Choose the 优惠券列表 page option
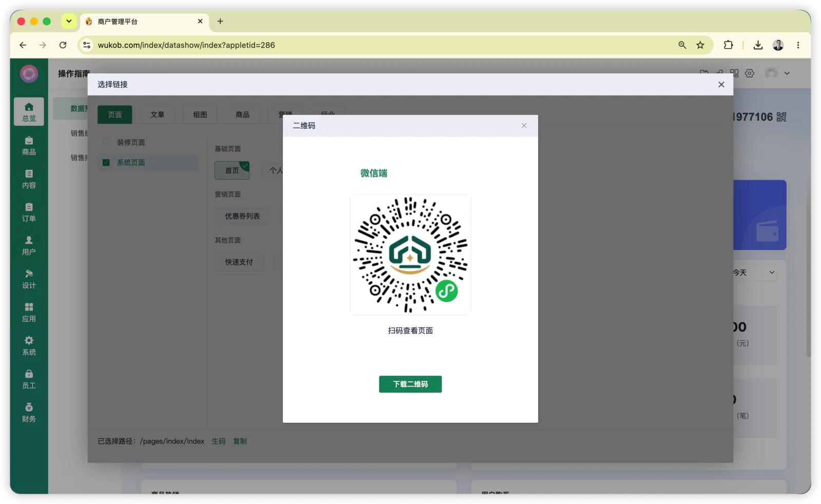821x504 pixels. [242, 216]
